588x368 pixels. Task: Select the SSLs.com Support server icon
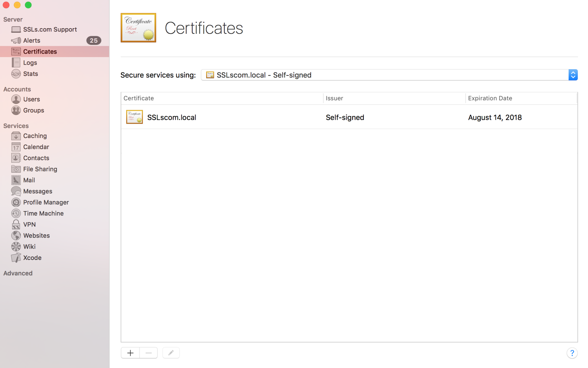pos(16,29)
